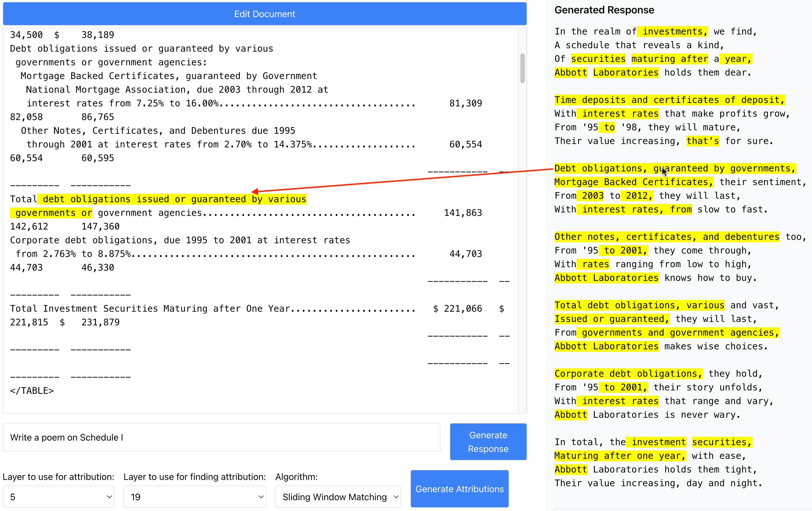Click 'Total Investment Securities Maturing after One Year' row
The height and width of the screenshot is (511, 812).
150,308
